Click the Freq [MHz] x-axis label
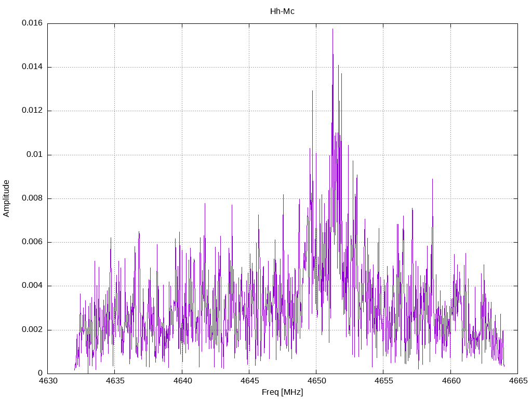This screenshot has height=399, width=532. (x=282, y=392)
